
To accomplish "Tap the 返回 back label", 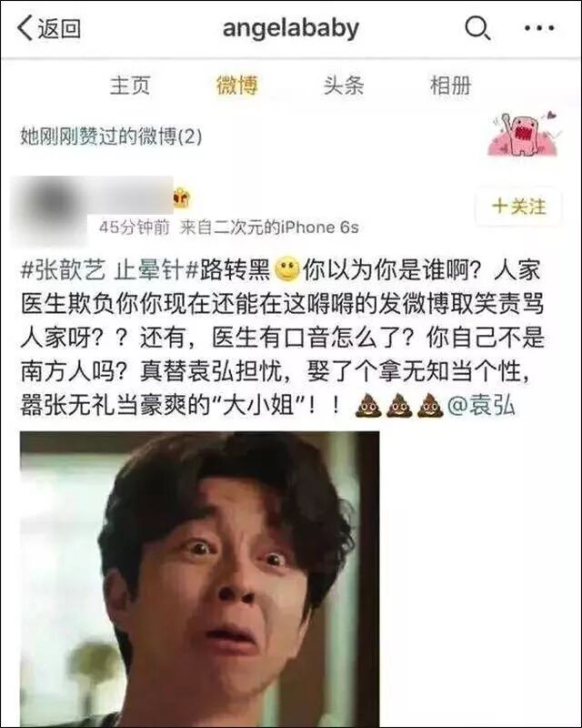I will pos(59,28).
